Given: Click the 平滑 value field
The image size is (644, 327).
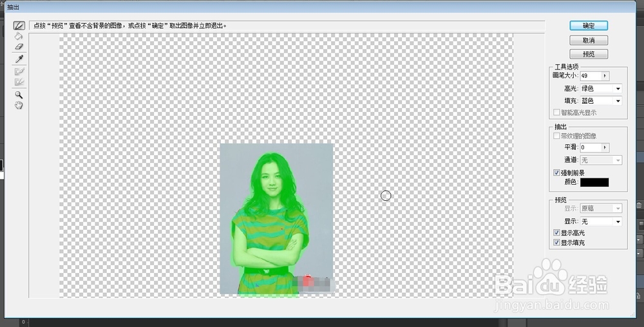Looking at the screenshot, I should [591, 147].
